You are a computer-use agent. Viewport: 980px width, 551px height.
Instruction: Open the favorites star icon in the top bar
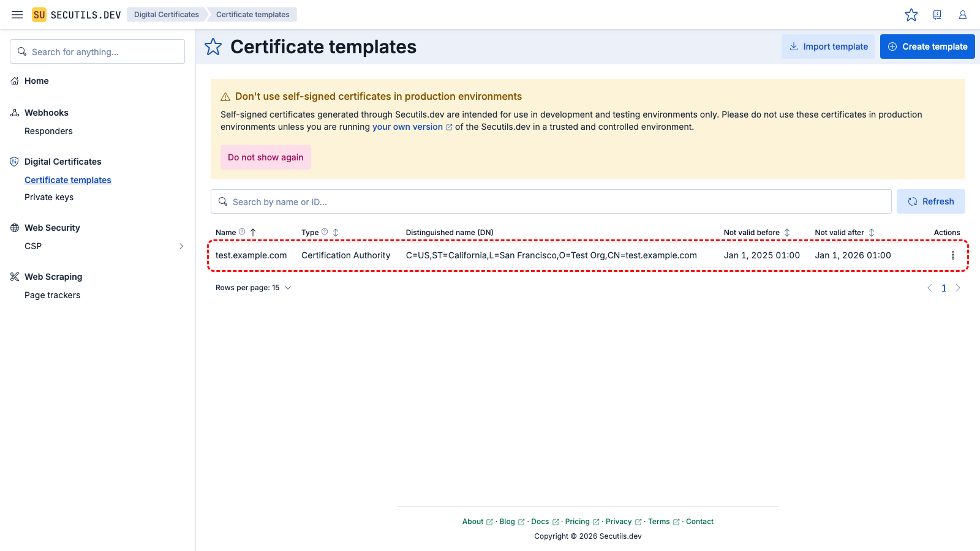coord(911,15)
